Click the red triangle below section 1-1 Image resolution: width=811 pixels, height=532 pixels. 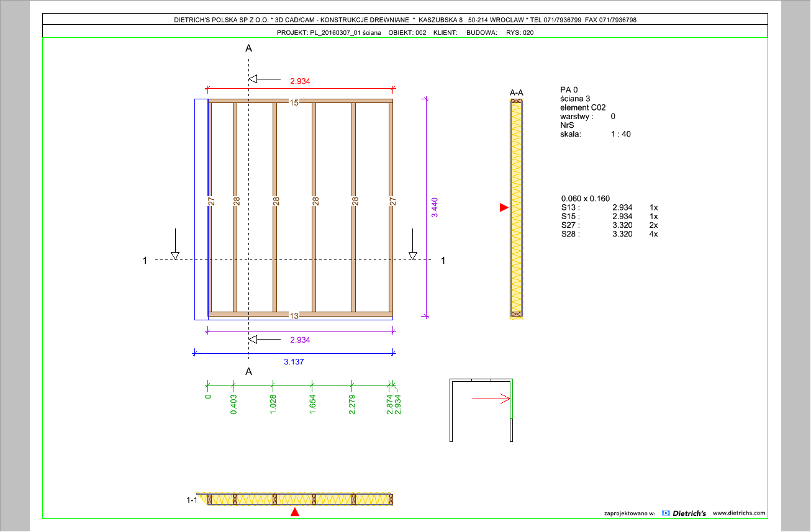(x=295, y=512)
